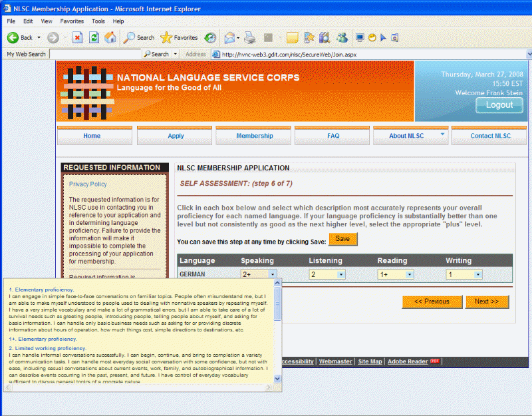
Task: Open the Tools menu
Action: click(x=98, y=21)
